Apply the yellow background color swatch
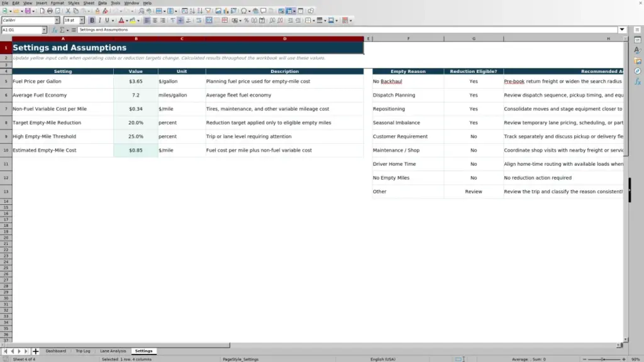644x362 pixels. [x=133, y=20]
